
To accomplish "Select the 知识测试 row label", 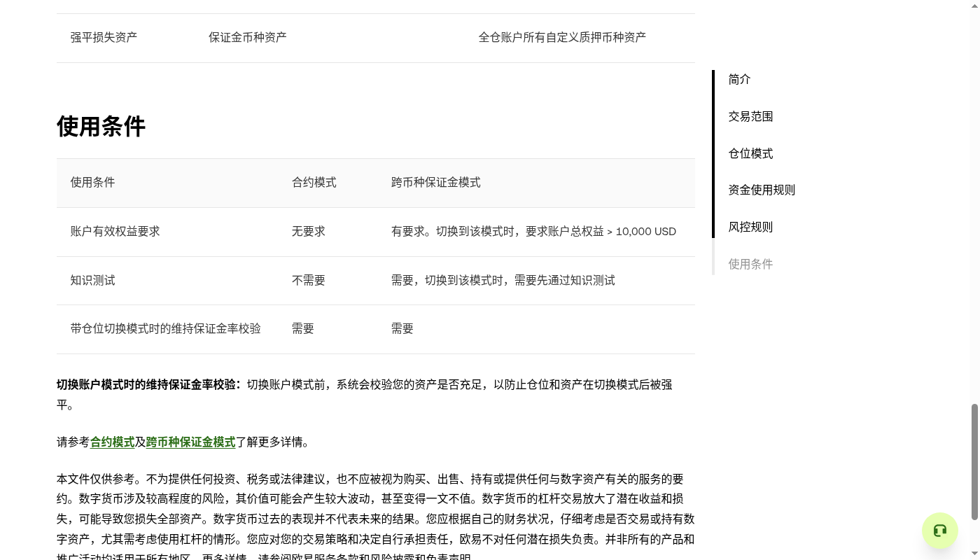I will coord(92,281).
